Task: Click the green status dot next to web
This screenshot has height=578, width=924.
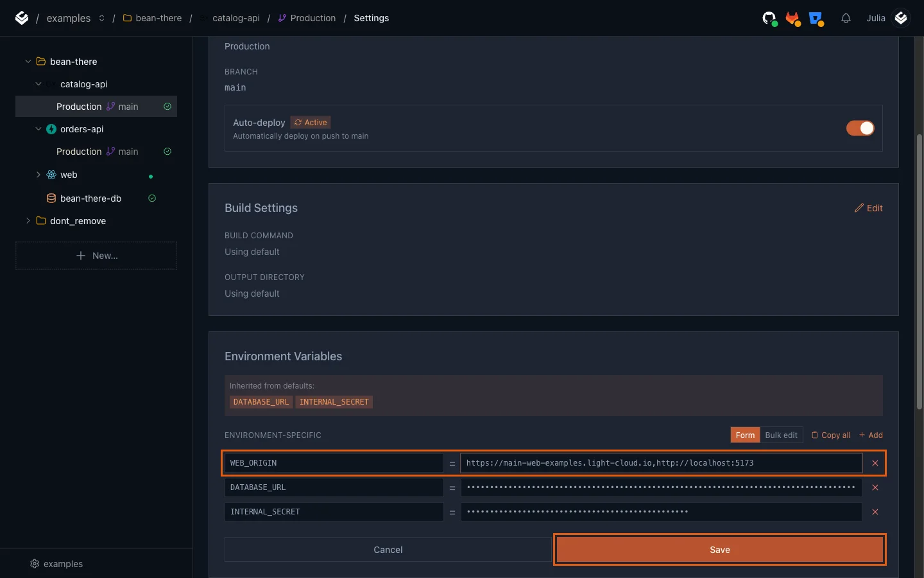Action: click(x=151, y=177)
